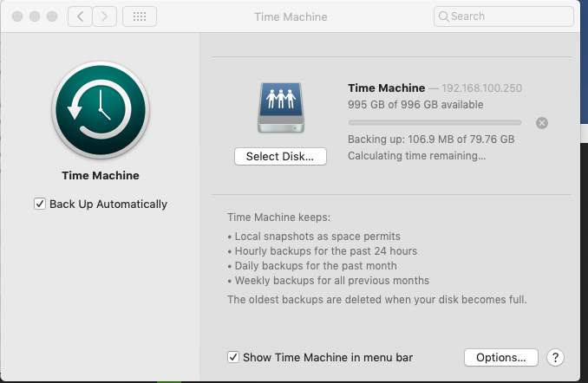
Task: Click the IP address 192.168.100.250
Action: click(481, 88)
